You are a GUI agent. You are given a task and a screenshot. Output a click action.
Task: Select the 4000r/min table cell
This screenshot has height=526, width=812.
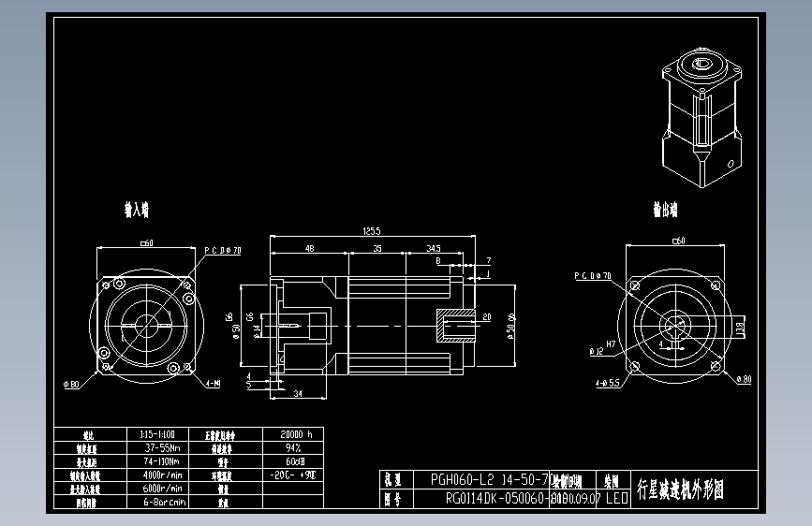tap(157, 475)
